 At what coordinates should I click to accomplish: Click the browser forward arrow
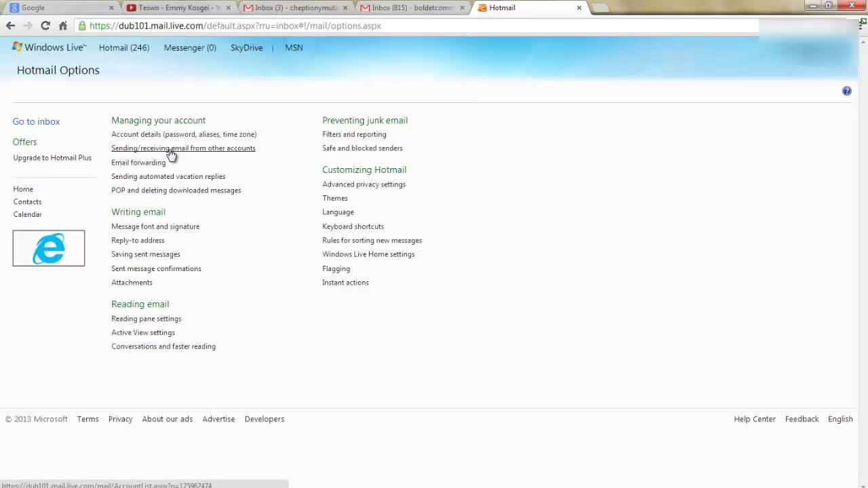(28, 26)
